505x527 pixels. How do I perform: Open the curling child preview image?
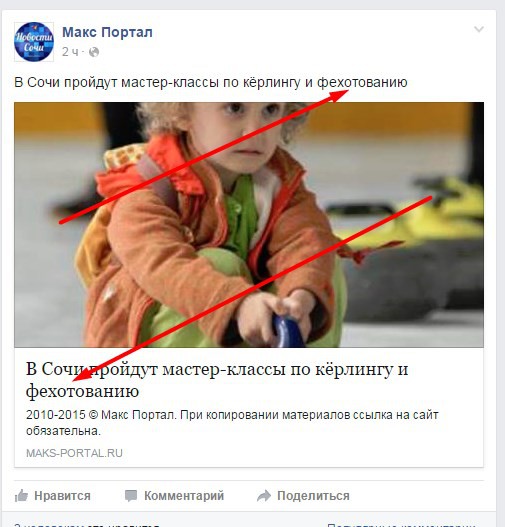(x=249, y=225)
